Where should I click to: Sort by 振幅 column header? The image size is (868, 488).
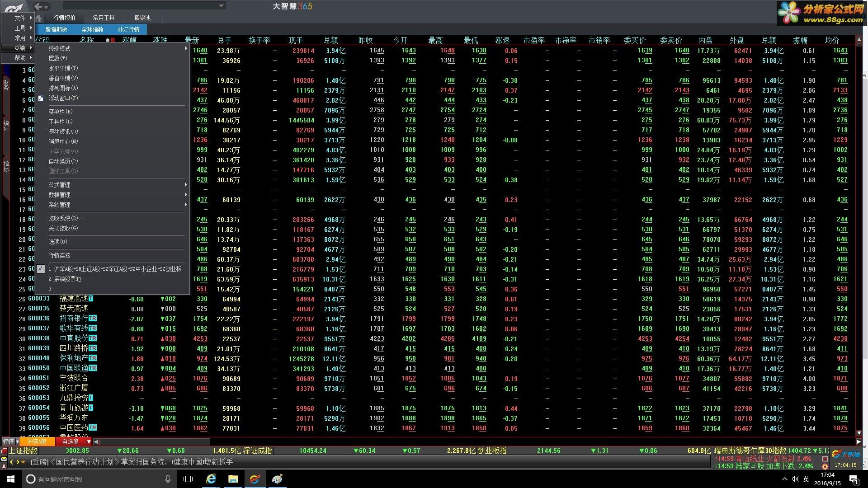(x=800, y=40)
